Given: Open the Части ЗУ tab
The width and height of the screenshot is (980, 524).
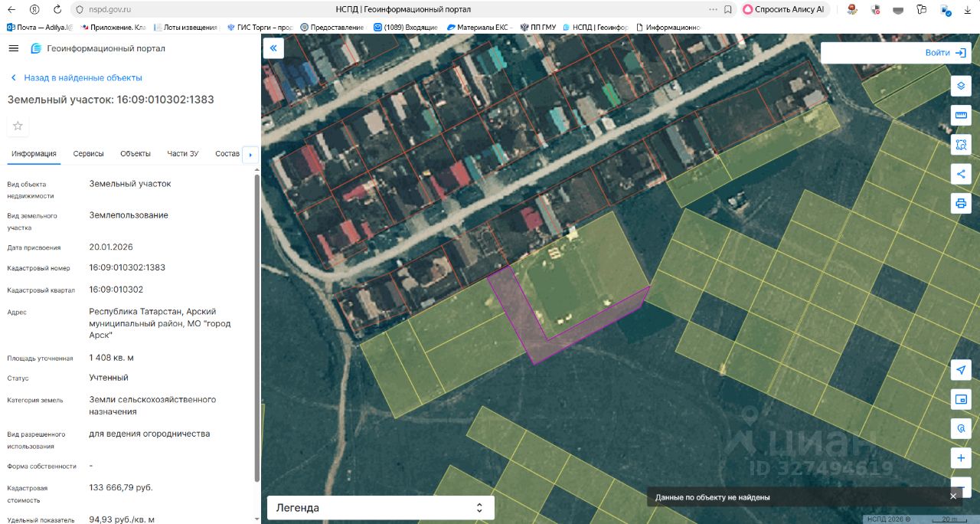Looking at the screenshot, I should coord(182,154).
